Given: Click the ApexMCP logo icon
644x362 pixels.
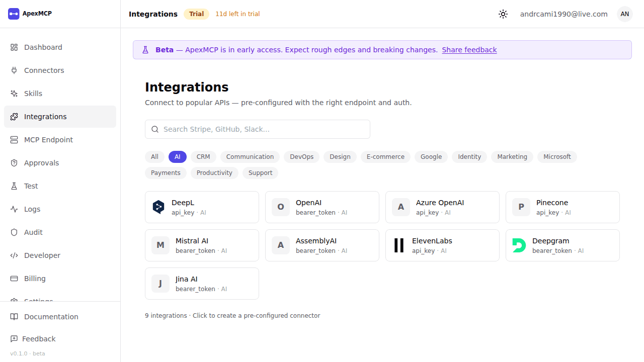Looking at the screenshot, I should [14, 14].
